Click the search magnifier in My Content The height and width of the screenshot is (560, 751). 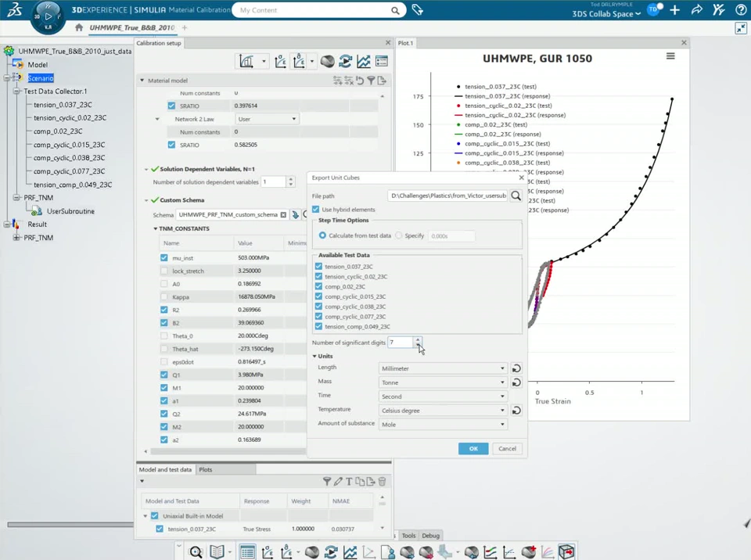pyautogui.click(x=395, y=10)
